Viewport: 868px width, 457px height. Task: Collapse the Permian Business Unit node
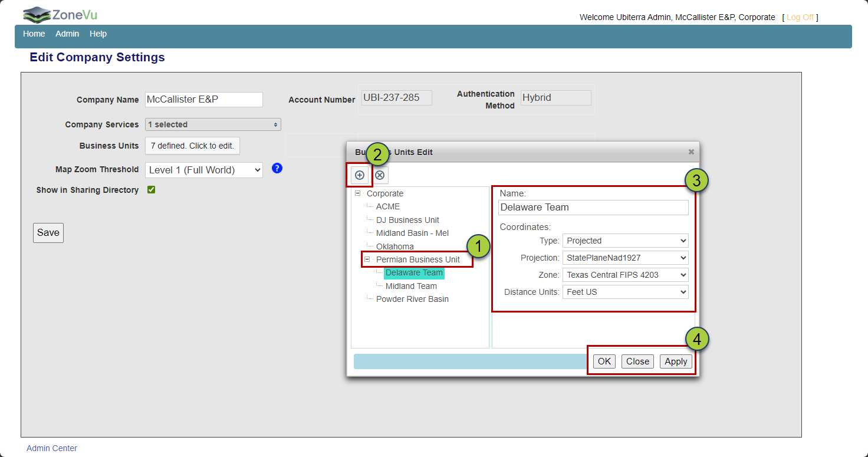pos(367,259)
